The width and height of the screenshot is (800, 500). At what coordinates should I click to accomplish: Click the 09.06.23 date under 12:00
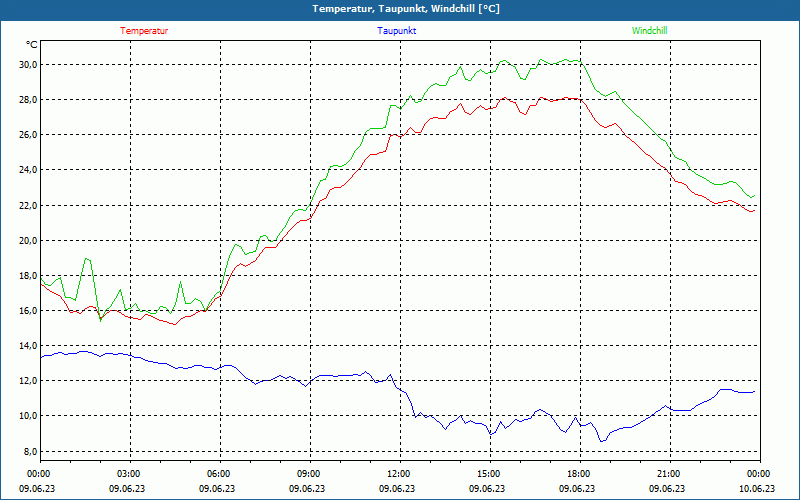coord(397,488)
